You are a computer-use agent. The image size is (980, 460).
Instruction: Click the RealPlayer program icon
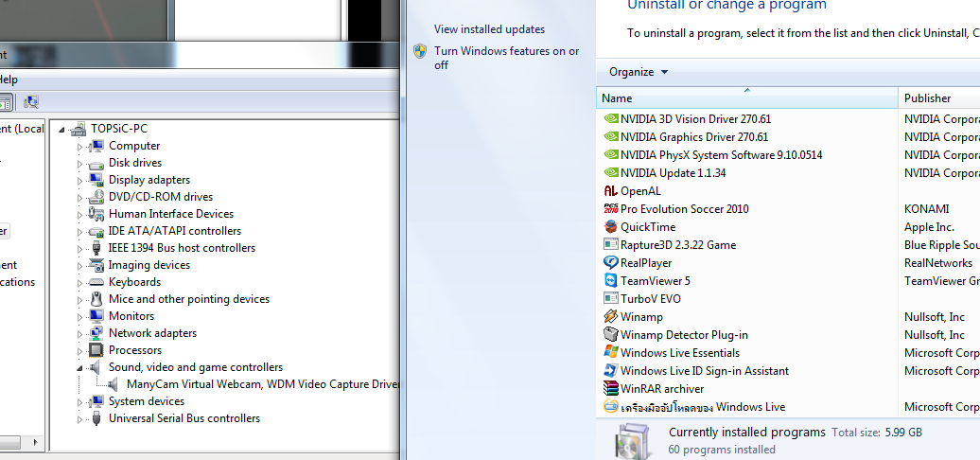pyautogui.click(x=611, y=263)
